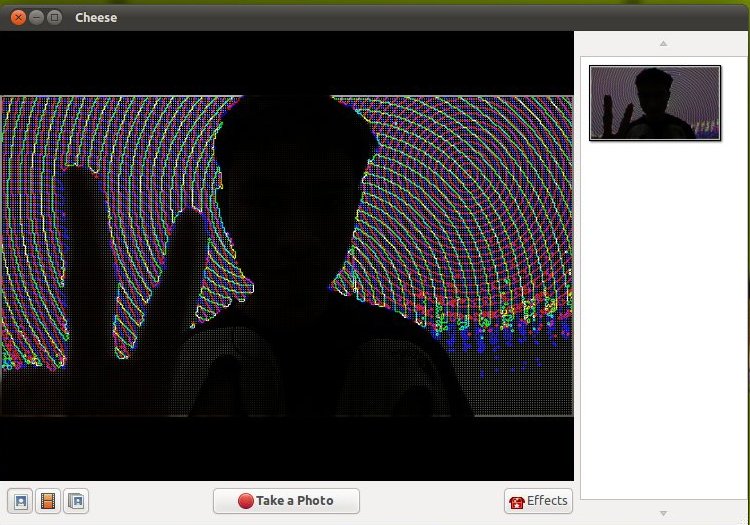The image size is (750, 525).
Task: Close the Cheese window
Action: (x=18, y=18)
